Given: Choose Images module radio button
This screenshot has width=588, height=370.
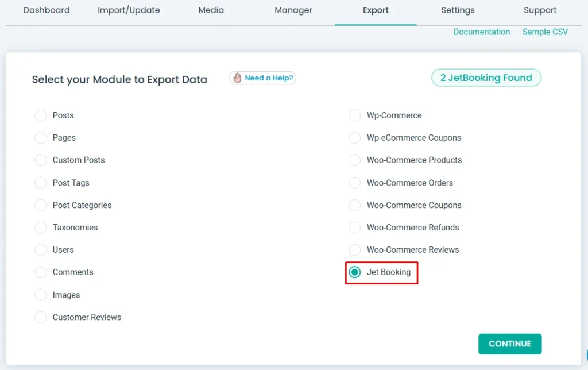Looking at the screenshot, I should [41, 295].
